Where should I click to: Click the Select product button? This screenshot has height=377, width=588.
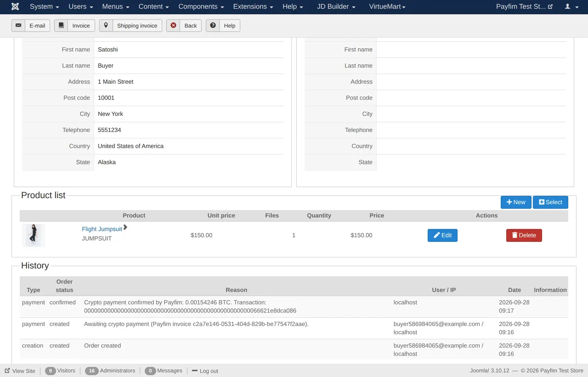pyautogui.click(x=550, y=202)
